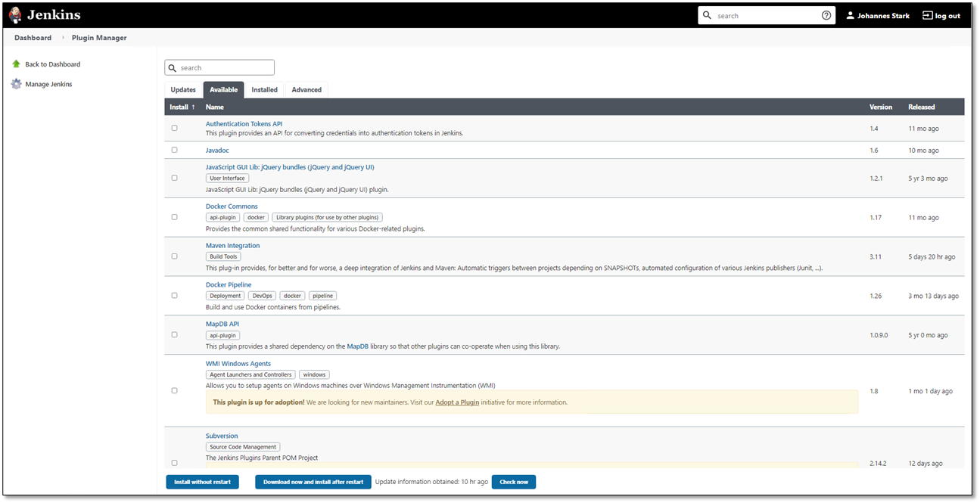The image size is (980, 503).
Task: Open the MapDB API plugin link
Action: click(x=222, y=324)
